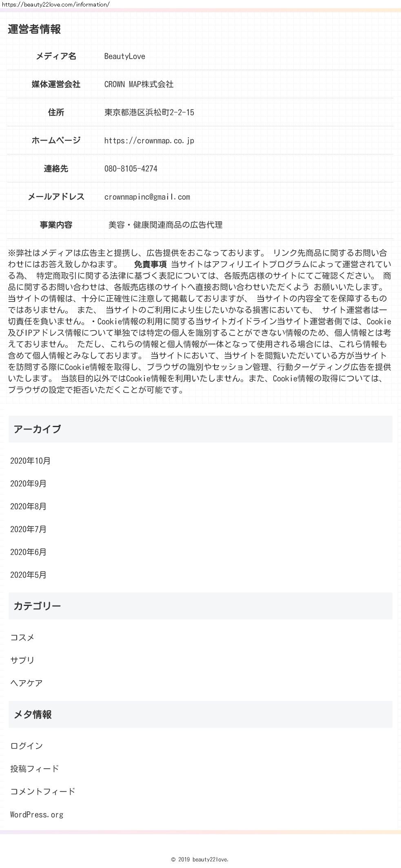Click the 運営者情報 page heading
Image resolution: width=401 pixels, height=868 pixels.
[x=34, y=29]
